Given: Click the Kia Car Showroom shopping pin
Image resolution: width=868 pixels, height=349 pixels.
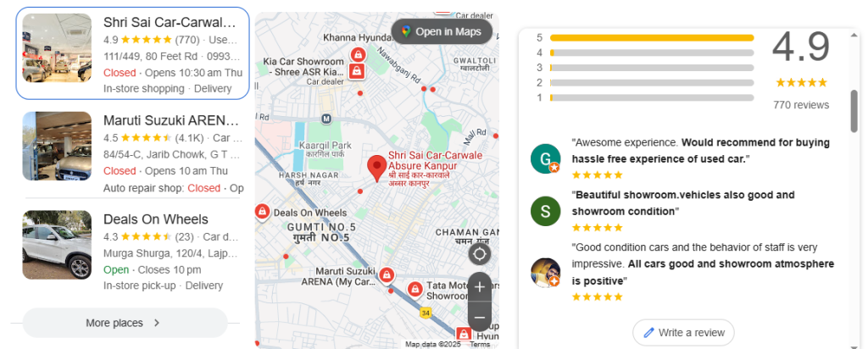Looking at the screenshot, I should pyautogui.click(x=357, y=71).
